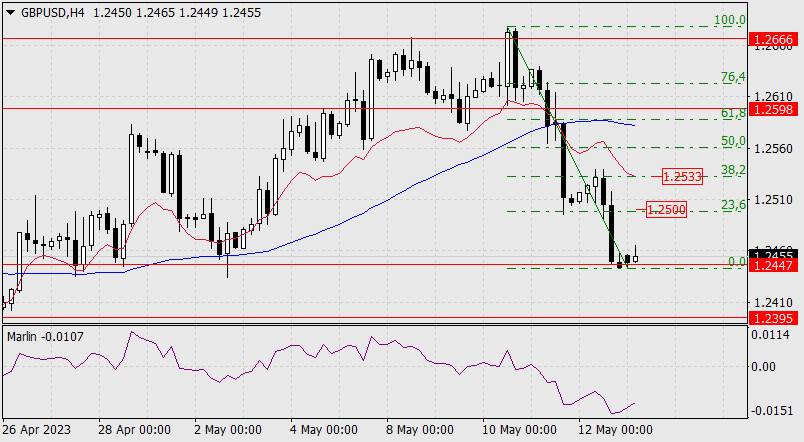
Task: Click the Marlin 0.00 scale value
Action: (x=763, y=367)
